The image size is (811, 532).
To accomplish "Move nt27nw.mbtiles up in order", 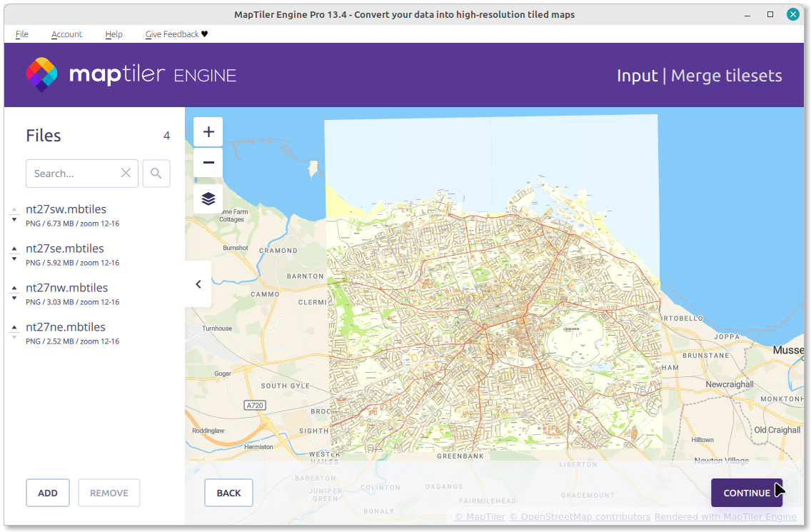I will pyautogui.click(x=14, y=288).
